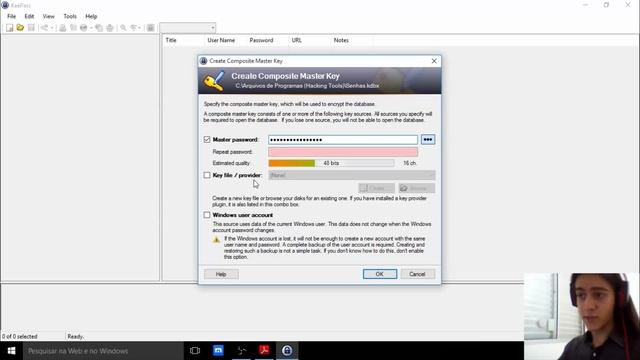Click the Copy User Name toolbar icon
This screenshot has width=640, height=360.
coord(62,28)
